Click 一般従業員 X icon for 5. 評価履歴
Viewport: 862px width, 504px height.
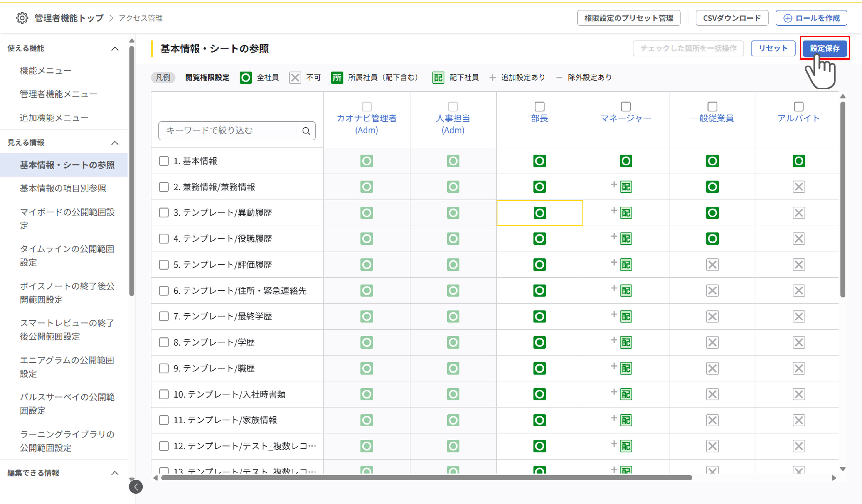click(712, 265)
